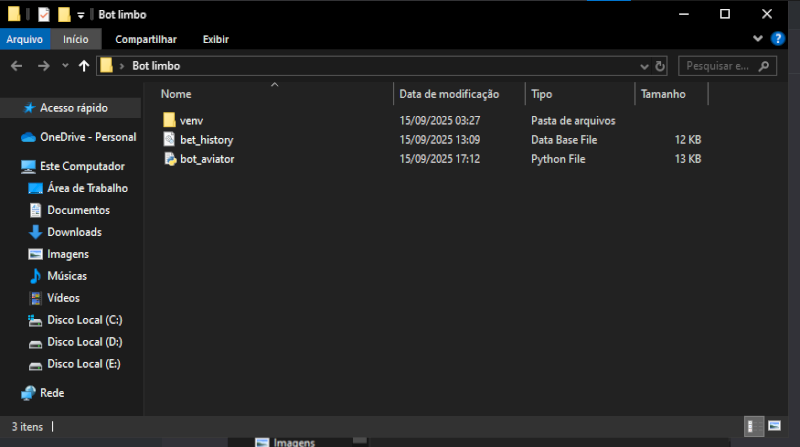Open the address bar history dropdown

tap(643, 66)
